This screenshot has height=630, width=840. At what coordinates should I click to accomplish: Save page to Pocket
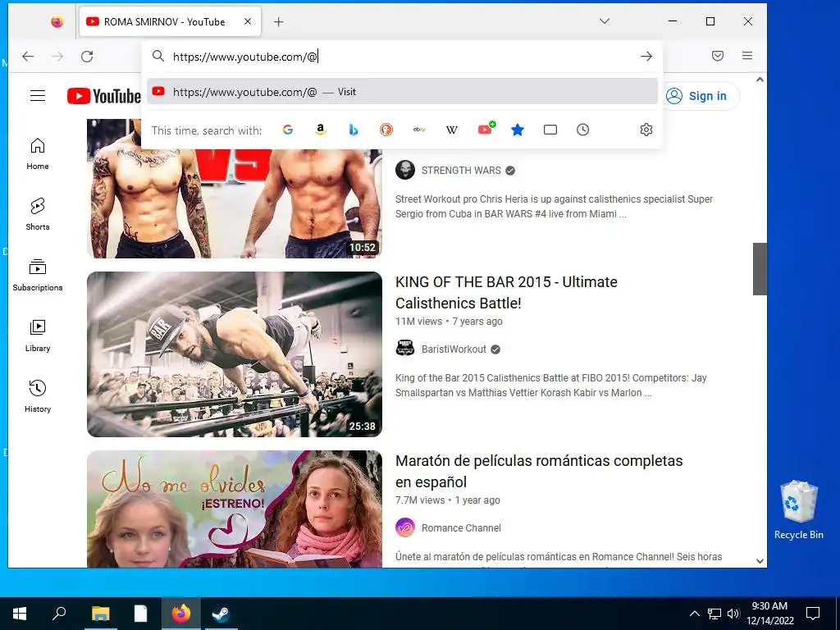pyautogui.click(x=718, y=56)
